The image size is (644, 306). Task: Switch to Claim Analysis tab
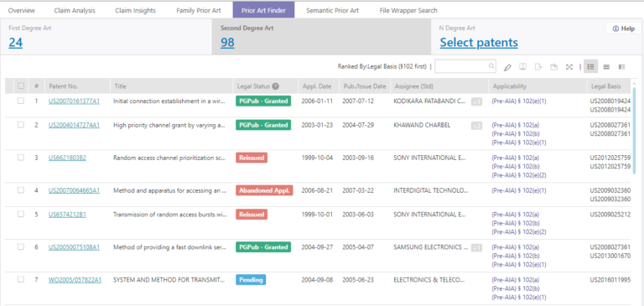click(x=75, y=10)
